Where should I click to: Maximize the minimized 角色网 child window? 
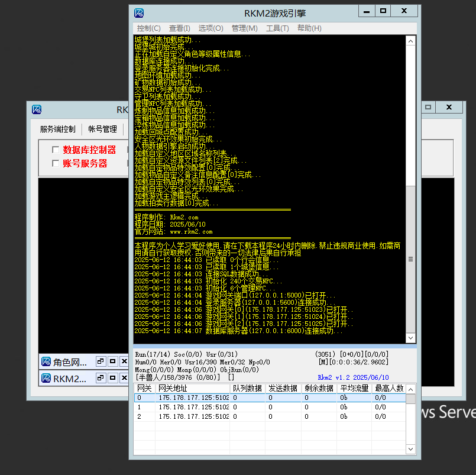(112, 361)
